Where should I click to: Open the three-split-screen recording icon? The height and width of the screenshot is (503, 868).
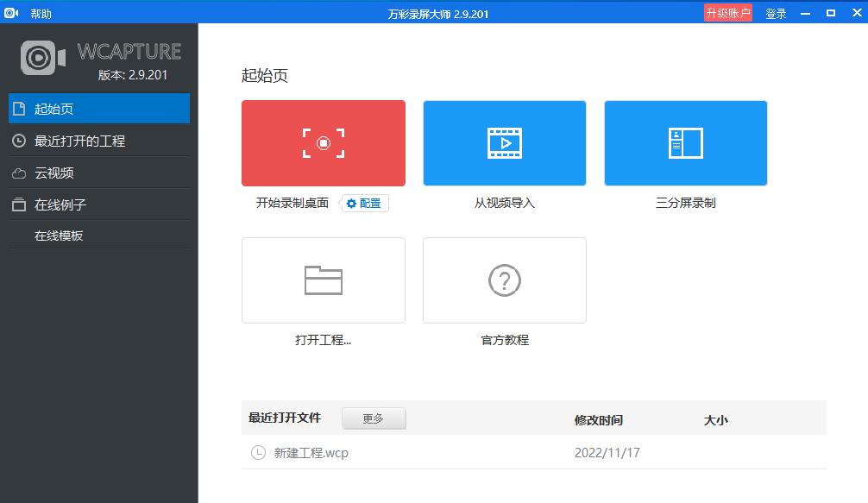tap(684, 142)
